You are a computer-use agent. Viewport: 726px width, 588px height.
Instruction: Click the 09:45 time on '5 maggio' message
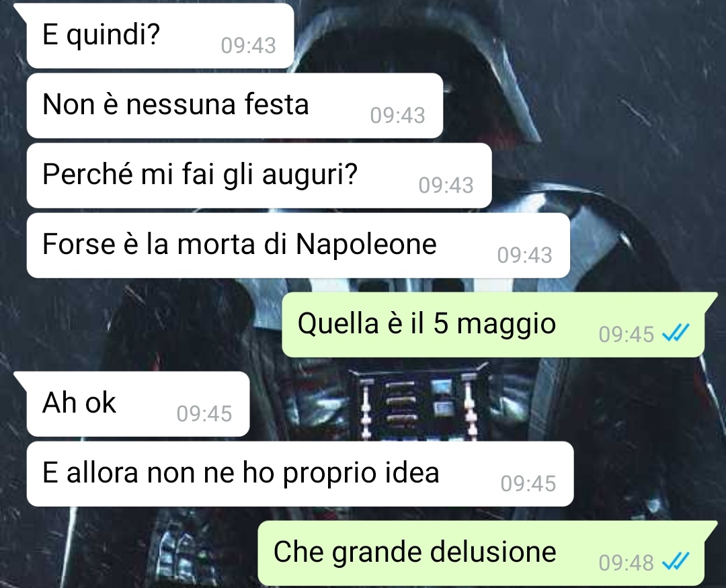click(x=626, y=334)
